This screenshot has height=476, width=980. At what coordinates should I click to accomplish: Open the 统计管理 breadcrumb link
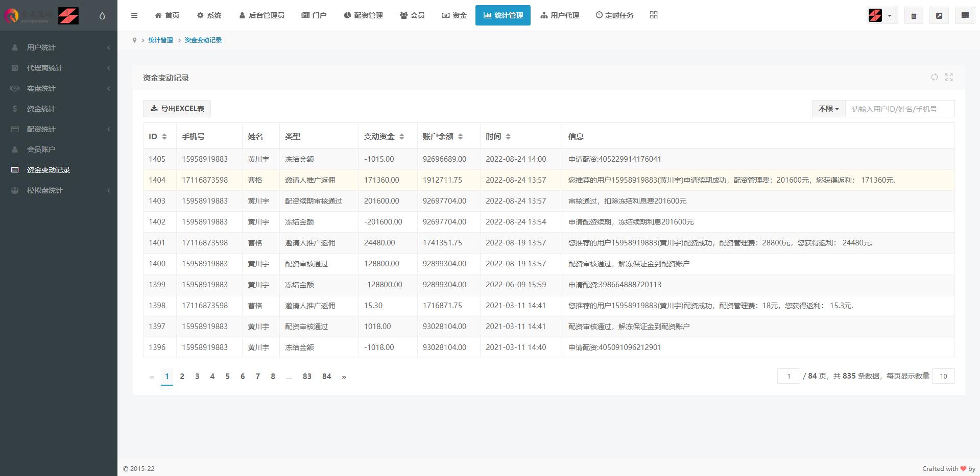pyautogui.click(x=160, y=40)
